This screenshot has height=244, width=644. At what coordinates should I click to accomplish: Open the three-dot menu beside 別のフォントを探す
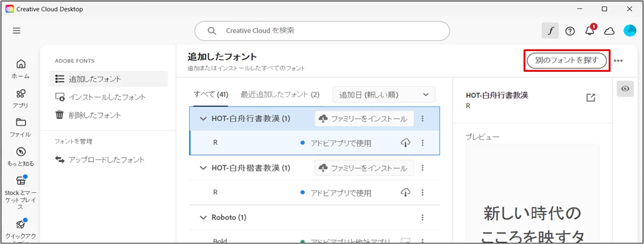(618, 61)
